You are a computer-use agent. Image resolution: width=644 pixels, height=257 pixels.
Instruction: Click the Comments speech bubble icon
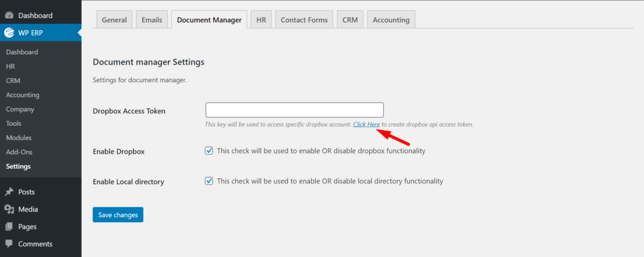point(9,244)
